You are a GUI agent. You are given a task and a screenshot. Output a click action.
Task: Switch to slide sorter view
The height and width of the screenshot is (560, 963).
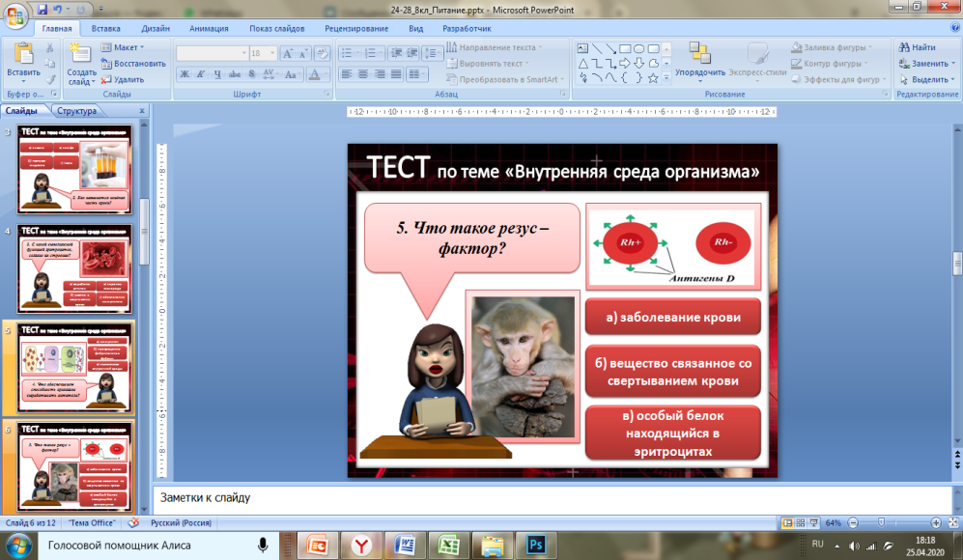pyautogui.click(x=801, y=522)
